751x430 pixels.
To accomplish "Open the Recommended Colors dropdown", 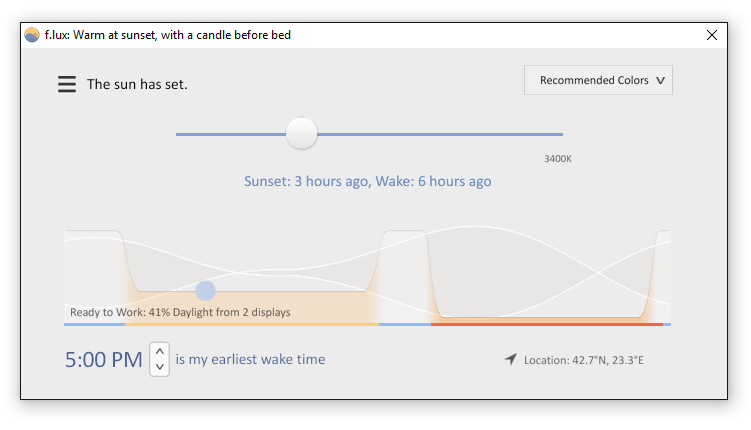I will coord(598,80).
